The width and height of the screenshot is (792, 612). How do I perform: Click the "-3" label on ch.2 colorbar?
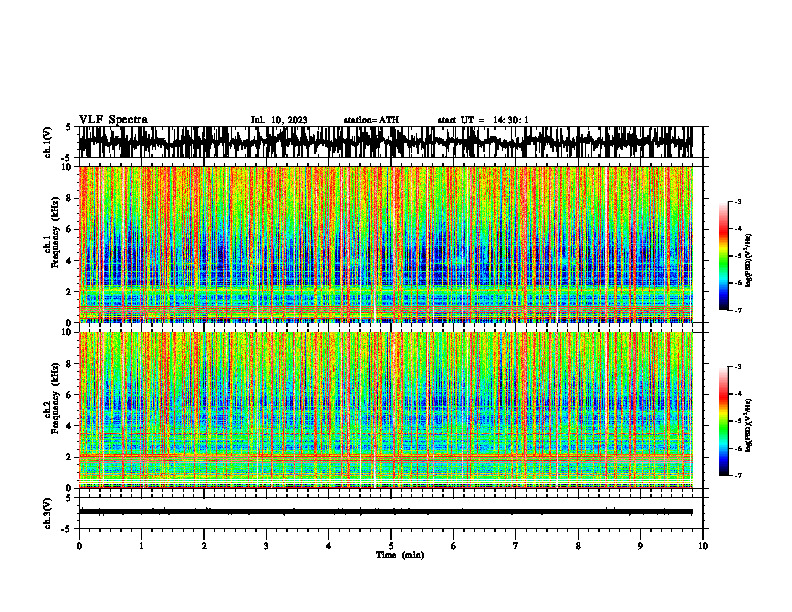point(738,367)
